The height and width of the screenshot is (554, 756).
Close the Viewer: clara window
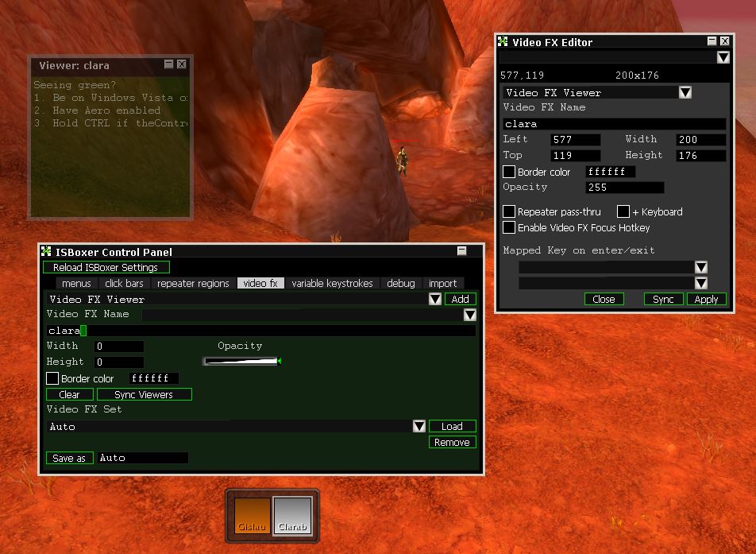(181, 64)
